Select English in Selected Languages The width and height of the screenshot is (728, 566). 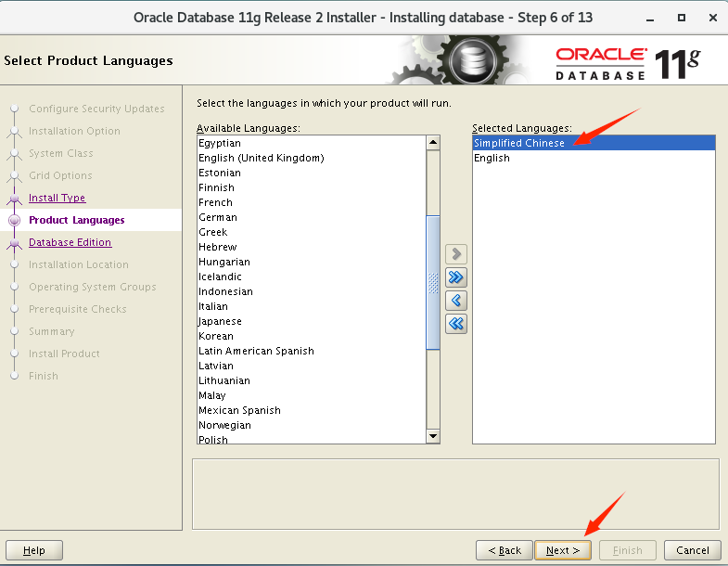click(x=594, y=158)
